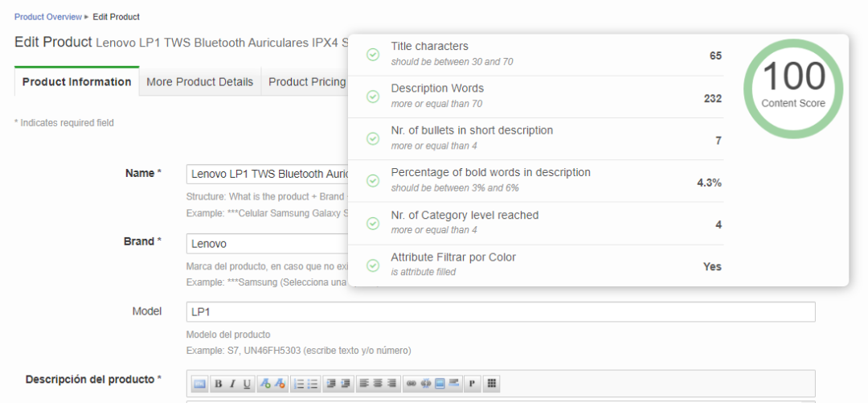Click the Model input field
This screenshot has width=868, height=403.
click(x=500, y=312)
